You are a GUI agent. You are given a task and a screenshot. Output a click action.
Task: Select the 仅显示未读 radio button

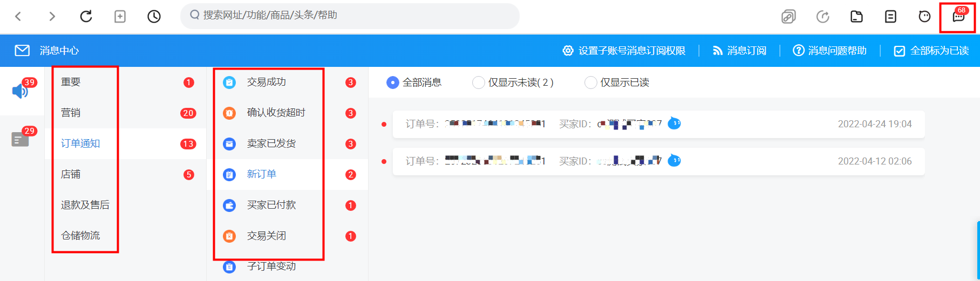tap(478, 83)
